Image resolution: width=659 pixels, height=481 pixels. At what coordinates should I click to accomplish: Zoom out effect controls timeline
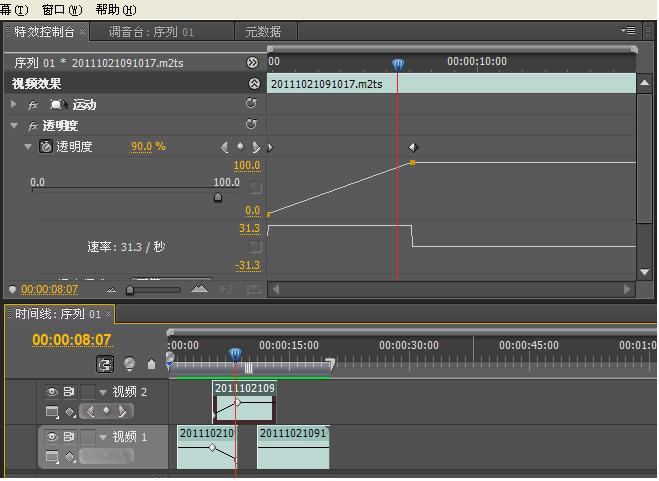111,290
